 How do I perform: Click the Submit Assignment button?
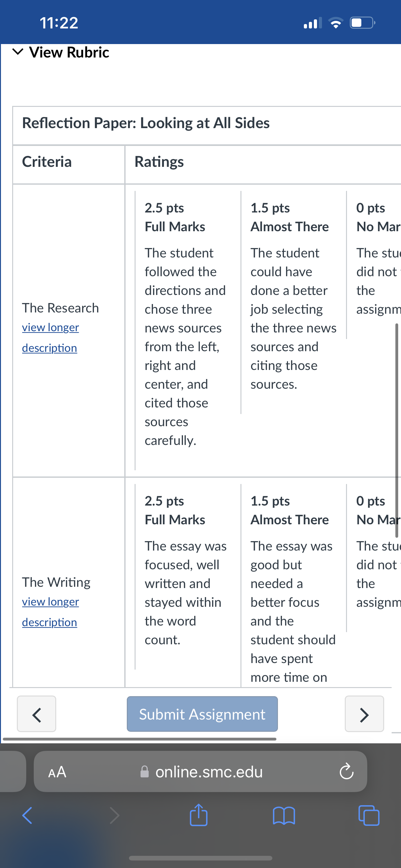click(202, 714)
